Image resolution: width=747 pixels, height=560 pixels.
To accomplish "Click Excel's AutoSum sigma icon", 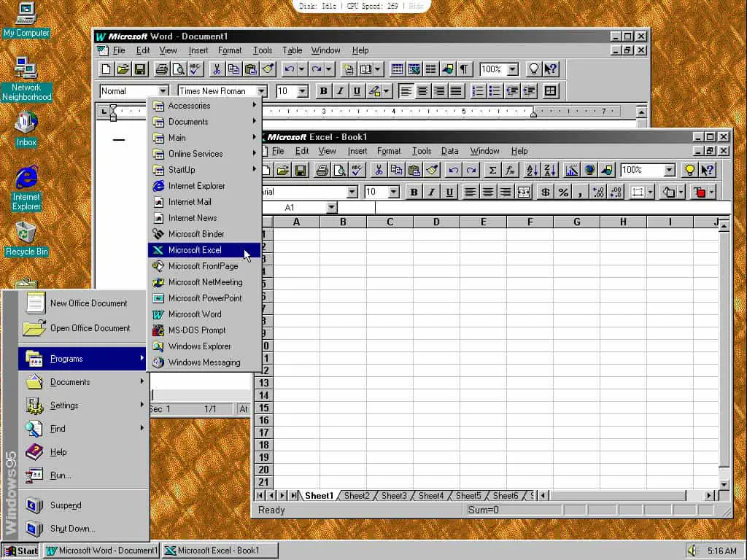I will (x=492, y=170).
